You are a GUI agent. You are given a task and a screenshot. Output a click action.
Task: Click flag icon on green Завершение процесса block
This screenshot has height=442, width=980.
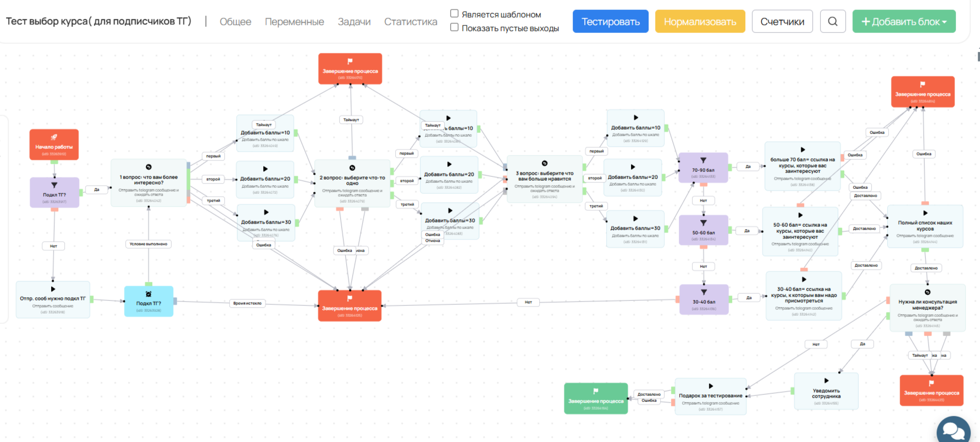[x=595, y=391]
